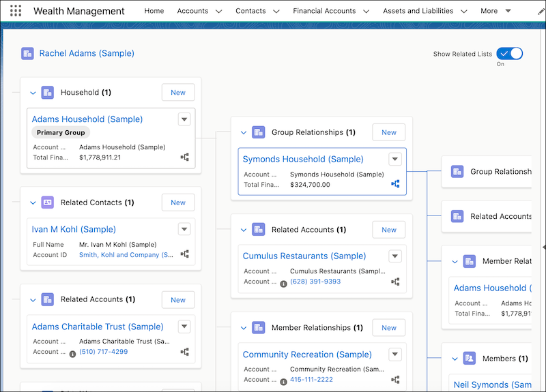This screenshot has width=546, height=392.
Task: Click info icon beside 415-111-2222
Action: point(283,382)
